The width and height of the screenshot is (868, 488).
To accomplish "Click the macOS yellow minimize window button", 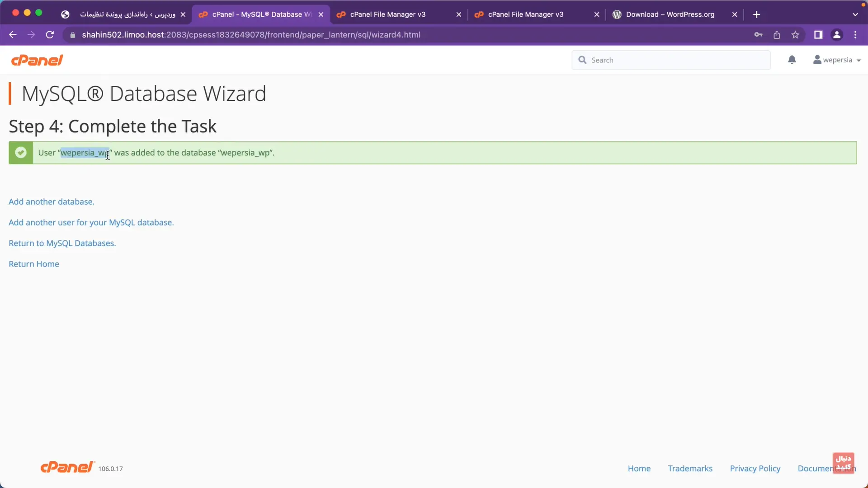I will point(27,13).
